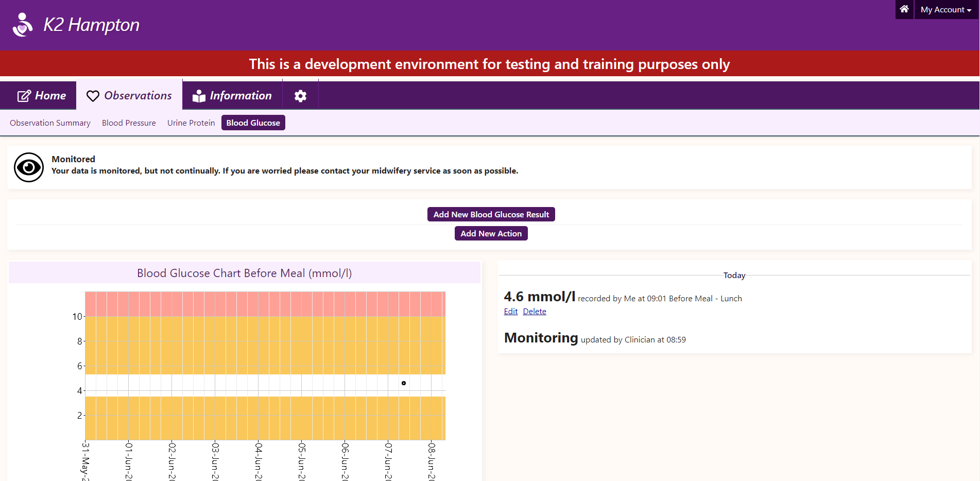Screen dimensions: 980x481
Task: Switch to the Observations tab
Action: [129, 95]
